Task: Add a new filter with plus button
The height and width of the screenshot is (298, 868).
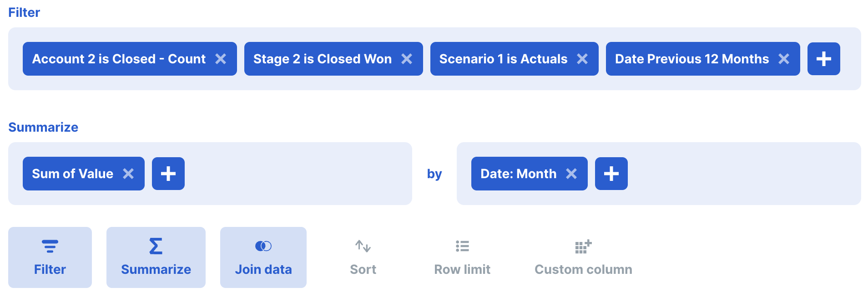Action: click(x=823, y=59)
